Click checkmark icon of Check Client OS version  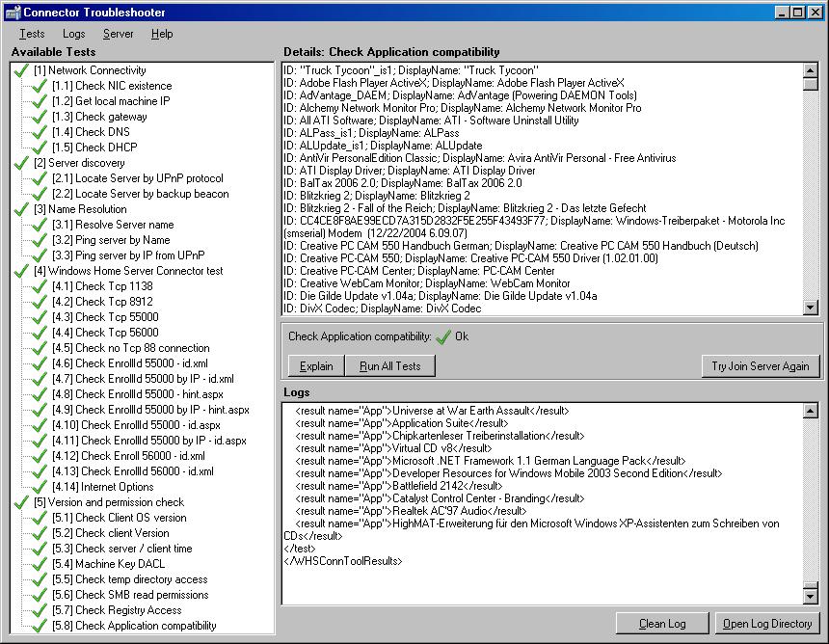click(x=40, y=518)
